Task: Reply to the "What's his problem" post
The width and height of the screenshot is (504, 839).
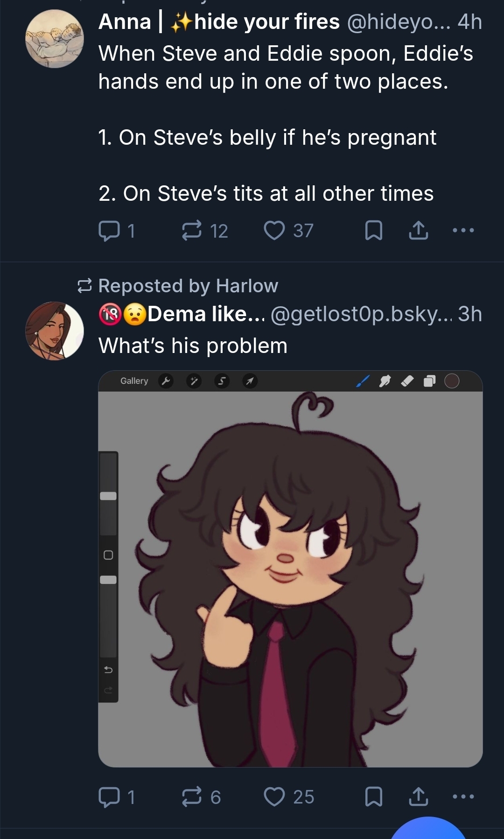Action: tap(109, 797)
